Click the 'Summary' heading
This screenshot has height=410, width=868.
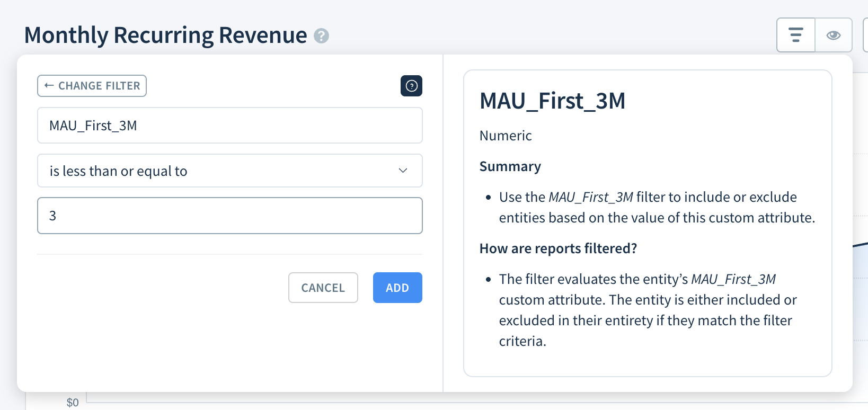[x=510, y=166]
